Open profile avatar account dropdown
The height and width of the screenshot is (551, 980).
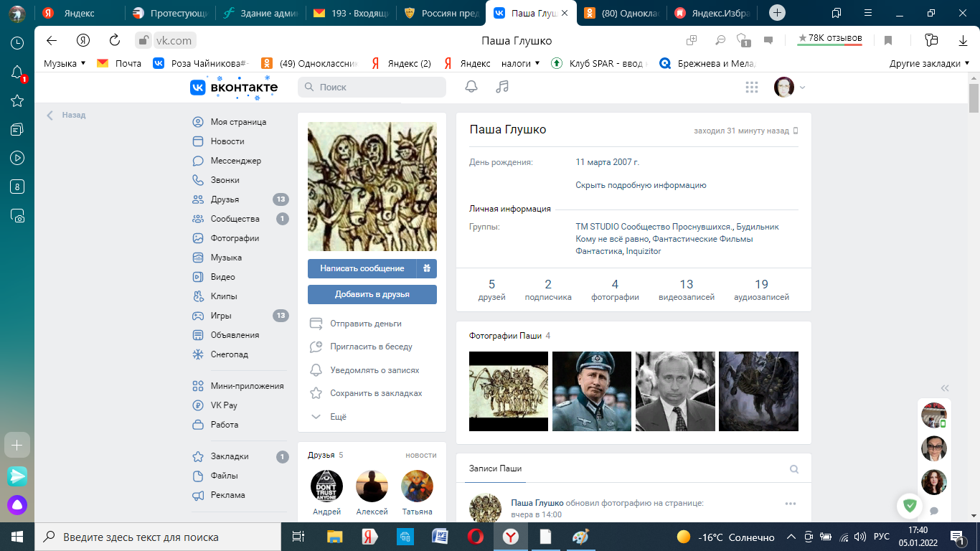coord(789,87)
